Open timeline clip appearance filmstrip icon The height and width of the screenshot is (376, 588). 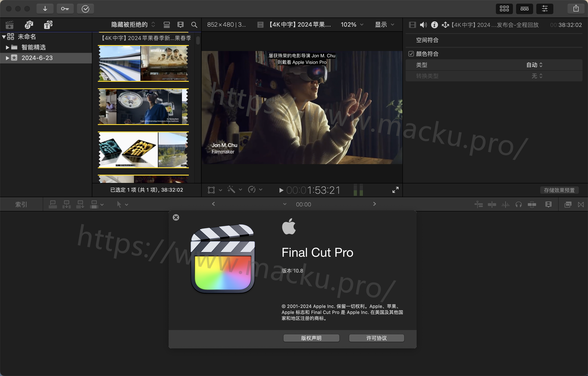coord(548,205)
